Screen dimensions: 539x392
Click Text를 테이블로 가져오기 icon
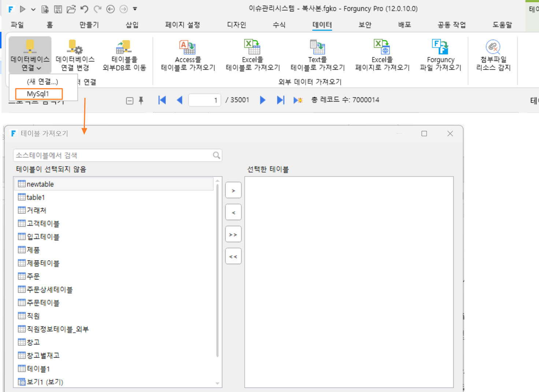point(317,47)
